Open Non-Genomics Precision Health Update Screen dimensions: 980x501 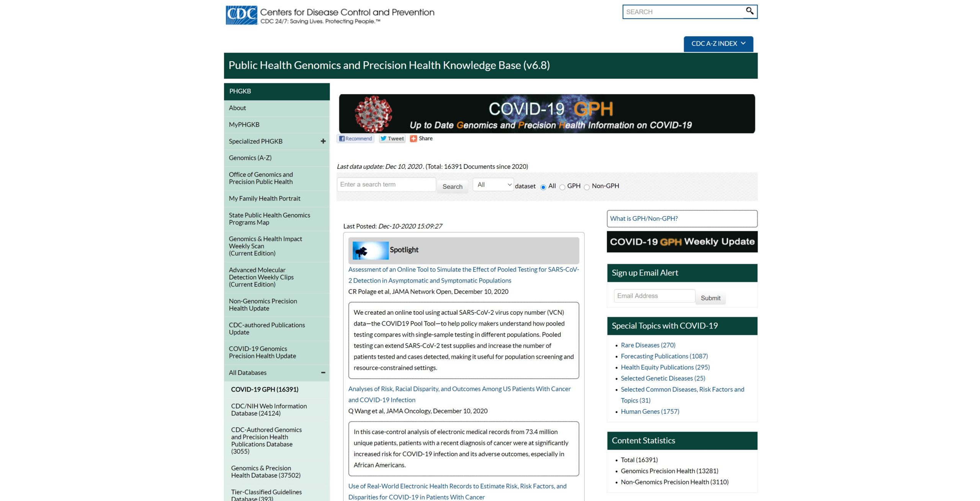coord(277,305)
